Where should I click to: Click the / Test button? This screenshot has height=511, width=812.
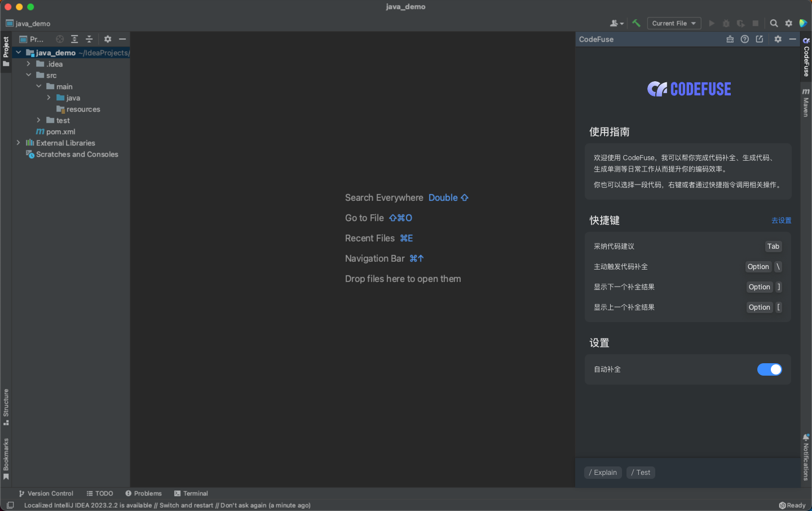[641, 473]
